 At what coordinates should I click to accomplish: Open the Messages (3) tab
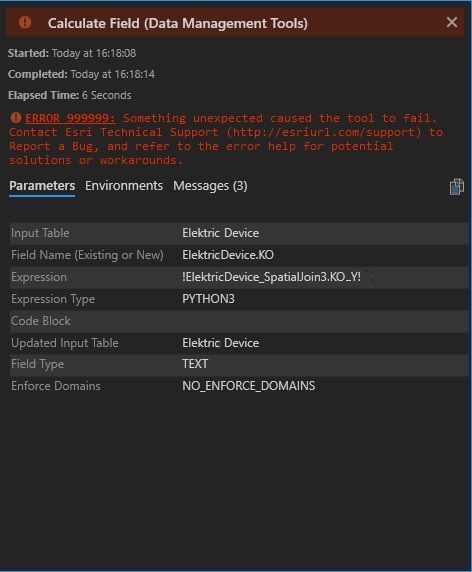(x=210, y=186)
